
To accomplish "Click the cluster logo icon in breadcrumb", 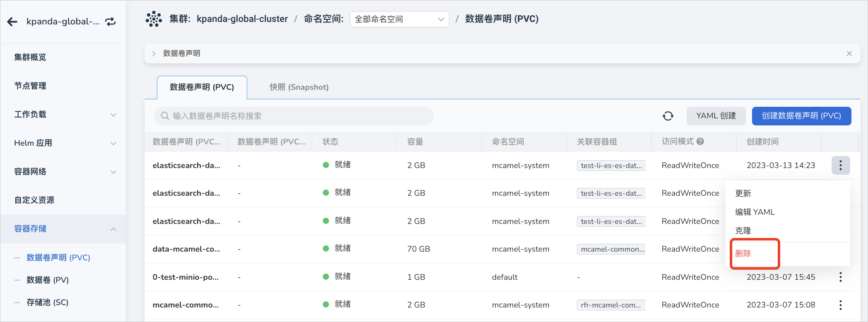I will tap(154, 19).
